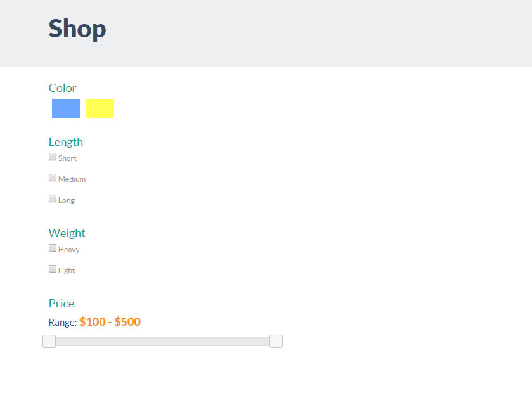The image size is (532, 400).
Task: Select the blue color swatch
Action: coord(66,108)
